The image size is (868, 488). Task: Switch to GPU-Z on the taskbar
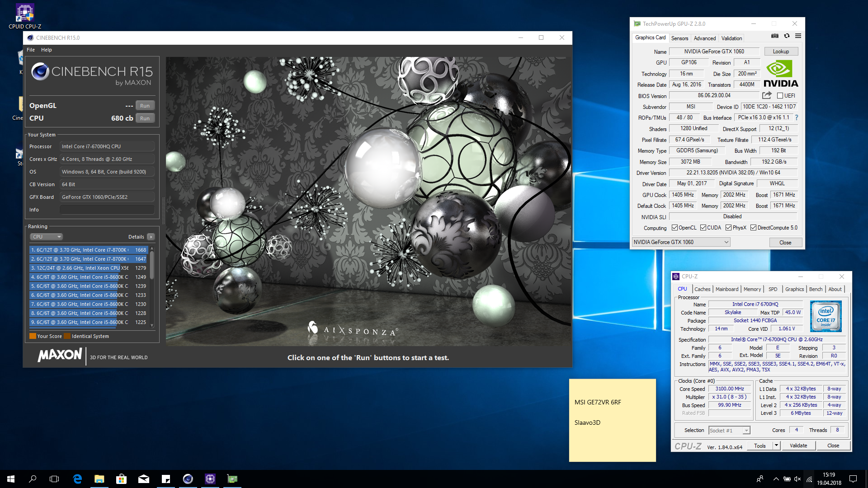pos(232,479)
